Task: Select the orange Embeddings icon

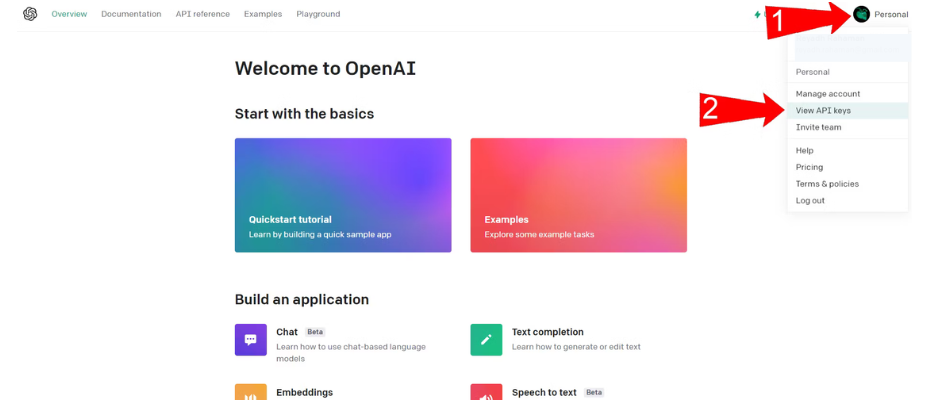Action: click(251, 392)
